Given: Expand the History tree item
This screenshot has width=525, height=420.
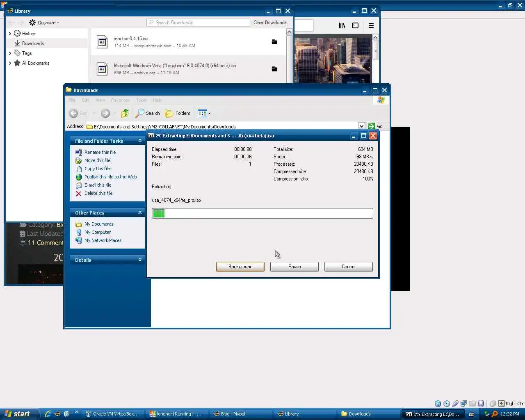Looking at the screenshot, I should tap(10, 34).
